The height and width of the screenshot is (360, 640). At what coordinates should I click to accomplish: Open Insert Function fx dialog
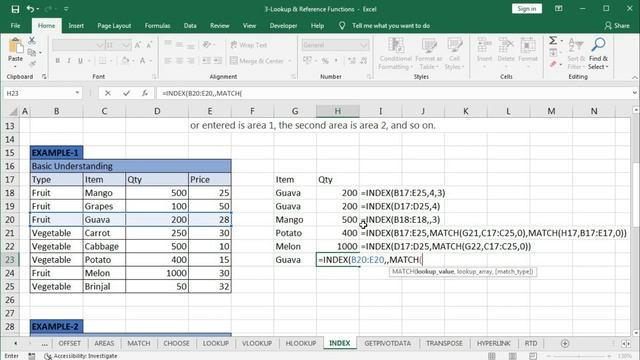(x=145, y=93)
